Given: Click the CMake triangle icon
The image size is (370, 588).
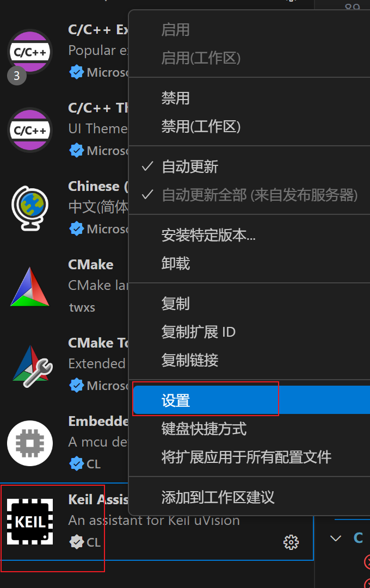Looking at the screenshot, I should [x=30, y=287].
